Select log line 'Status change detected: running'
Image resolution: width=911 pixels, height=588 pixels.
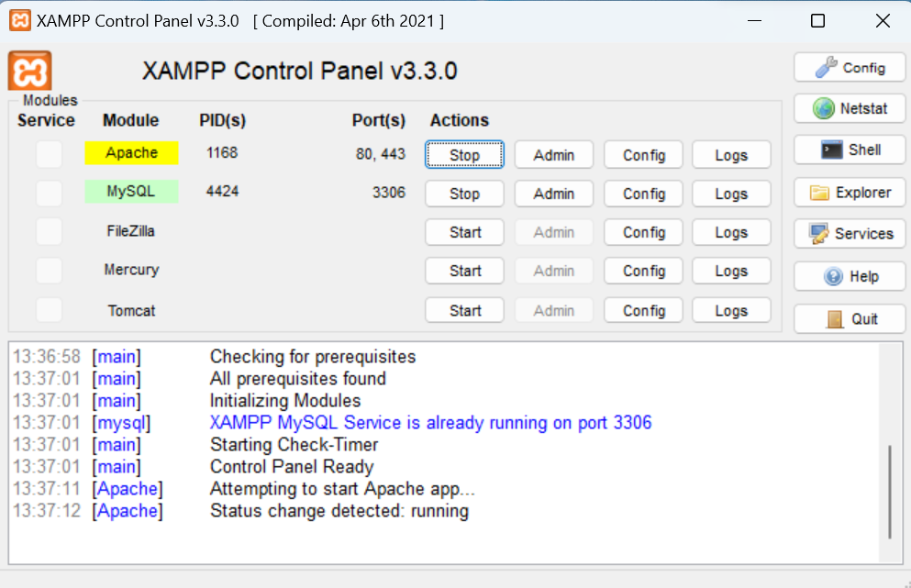click(339, 511)
